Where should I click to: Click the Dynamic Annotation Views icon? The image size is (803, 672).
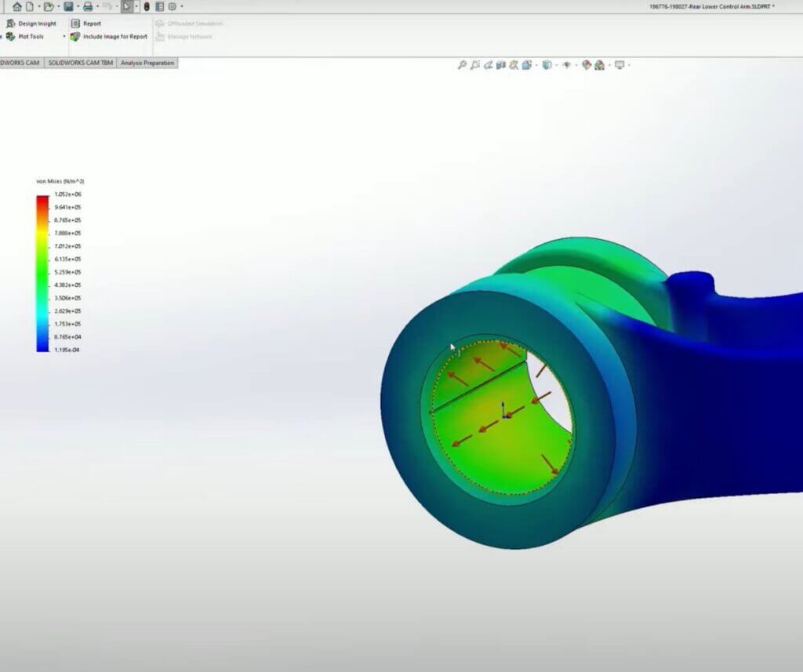pos(514,64)
